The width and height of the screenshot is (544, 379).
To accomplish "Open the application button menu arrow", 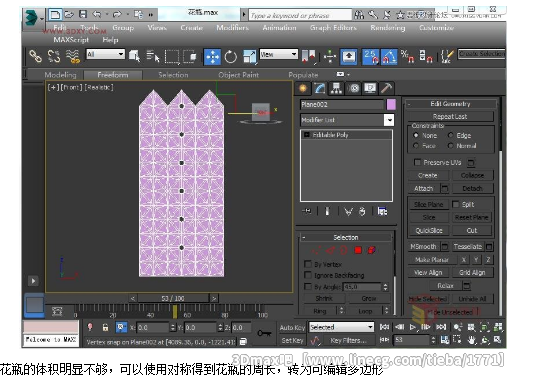I will (x=42, y=18).
